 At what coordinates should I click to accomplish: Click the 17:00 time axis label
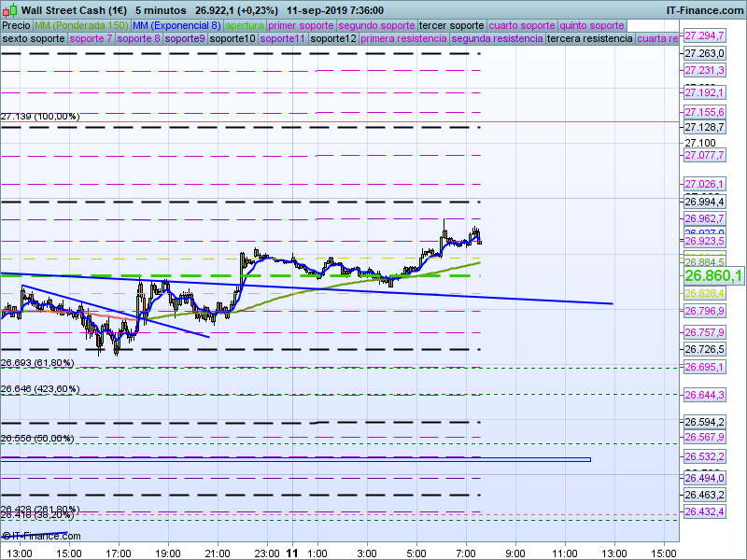pyautogui.click(x=119, y=553)
